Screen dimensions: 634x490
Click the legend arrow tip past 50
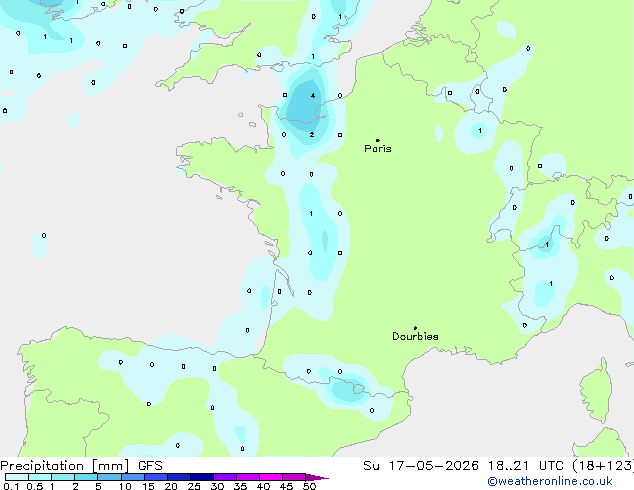click(317, 477)
